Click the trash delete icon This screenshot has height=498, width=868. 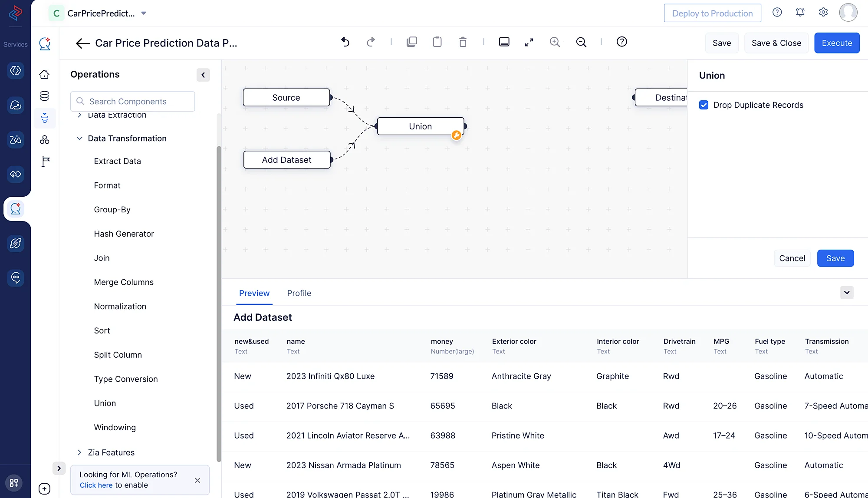pyautogui.click(x=463, y=42)
